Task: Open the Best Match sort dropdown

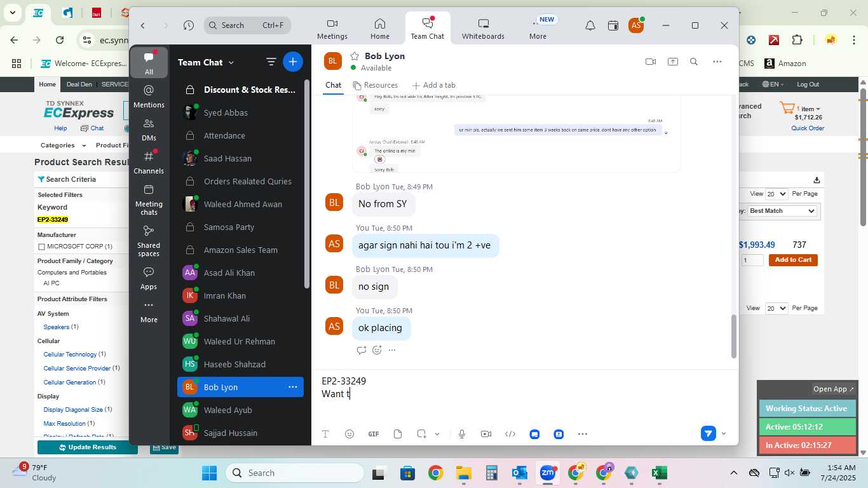Action: tap(782, 211)
